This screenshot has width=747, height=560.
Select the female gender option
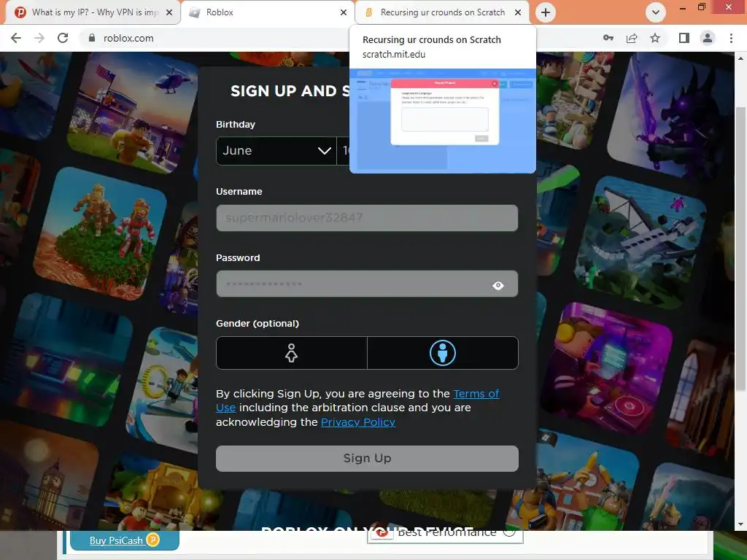tap(292, 353)
